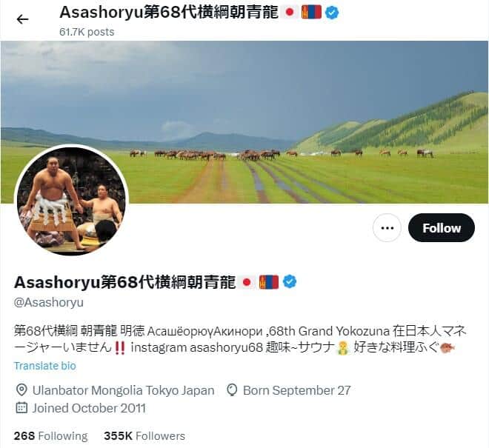
Task: Open the sumo wrestler profile picture
Action: [71, 201]
